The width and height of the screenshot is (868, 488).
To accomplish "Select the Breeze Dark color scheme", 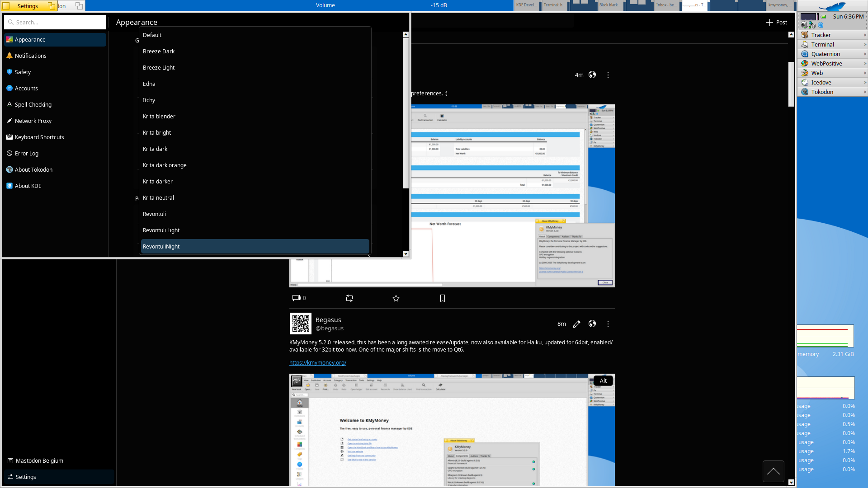I will point(159,52).
